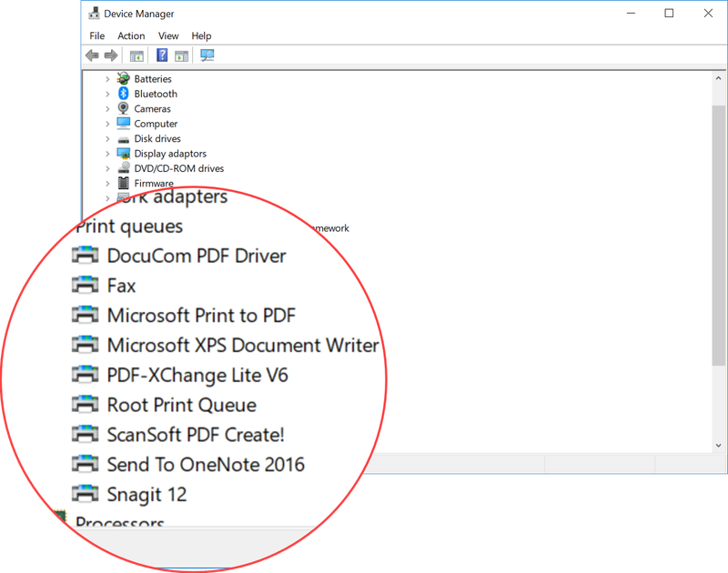The height and width of the screenshot is (573, 728).
Task: Select the Firmware chip icon
Action: (x=123, y=183)
